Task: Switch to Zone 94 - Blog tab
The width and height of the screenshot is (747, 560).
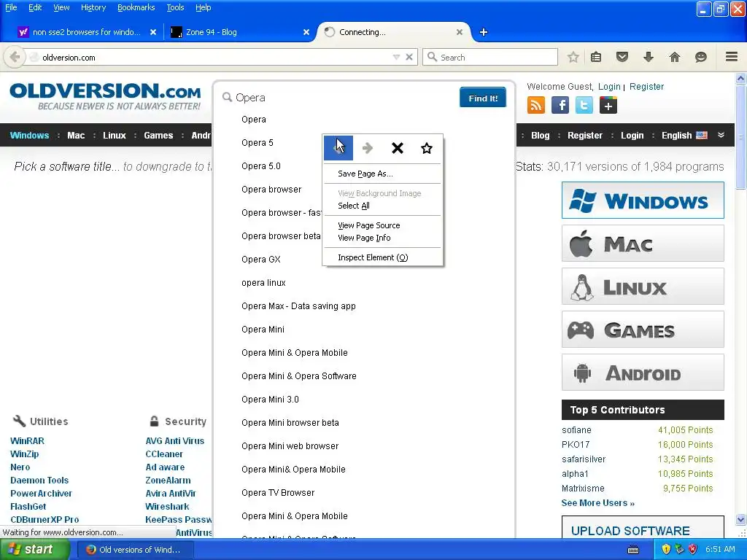Action: 241,32
